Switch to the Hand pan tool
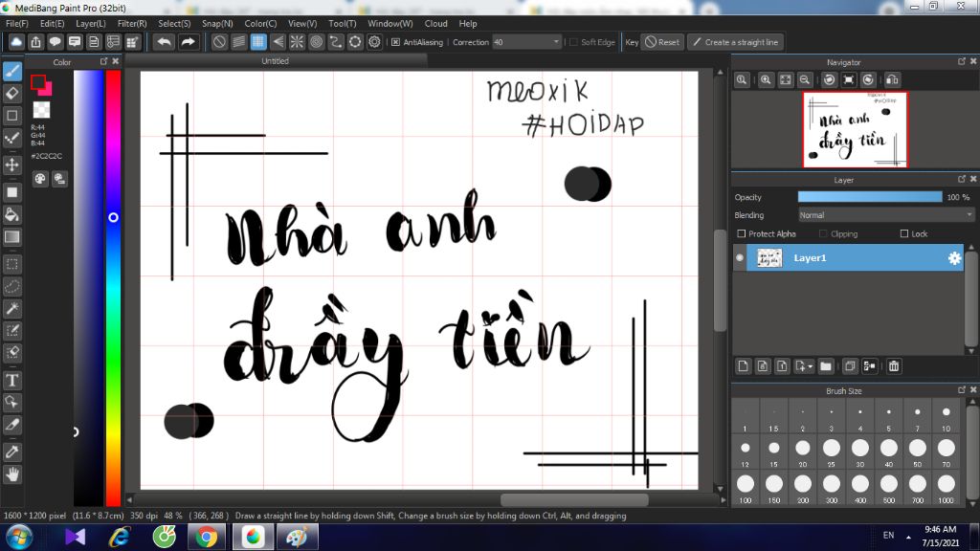The width and height of the screenshot is (980, 551). pyautogui.click(x=12, y=474)
